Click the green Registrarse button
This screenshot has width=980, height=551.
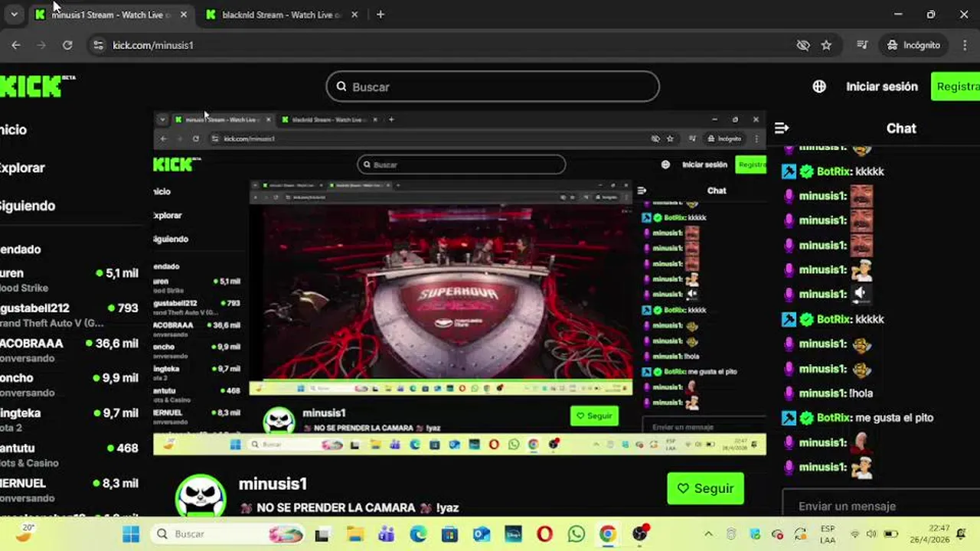955,86
